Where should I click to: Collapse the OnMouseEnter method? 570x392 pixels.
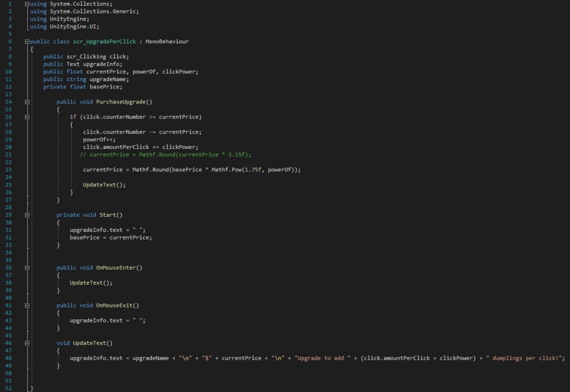27,267
